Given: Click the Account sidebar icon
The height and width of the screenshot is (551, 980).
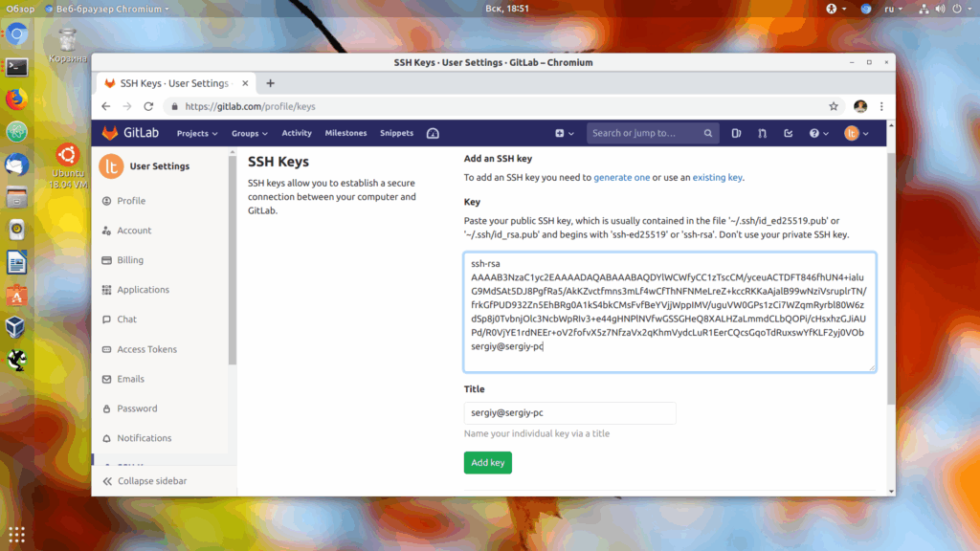Looking at the screenshot, I should (x=107, y=231).
